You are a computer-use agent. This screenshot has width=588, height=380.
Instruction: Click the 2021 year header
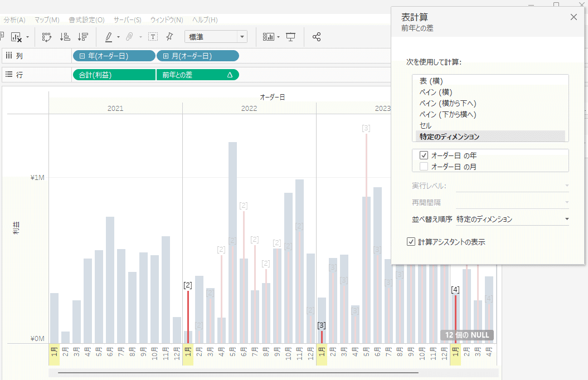coord(115,108)
